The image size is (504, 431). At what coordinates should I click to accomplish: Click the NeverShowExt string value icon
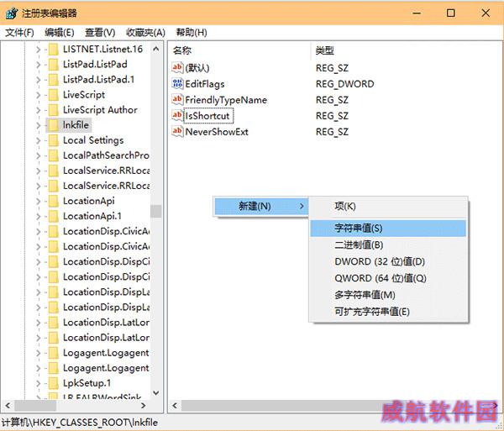(177, 131)
